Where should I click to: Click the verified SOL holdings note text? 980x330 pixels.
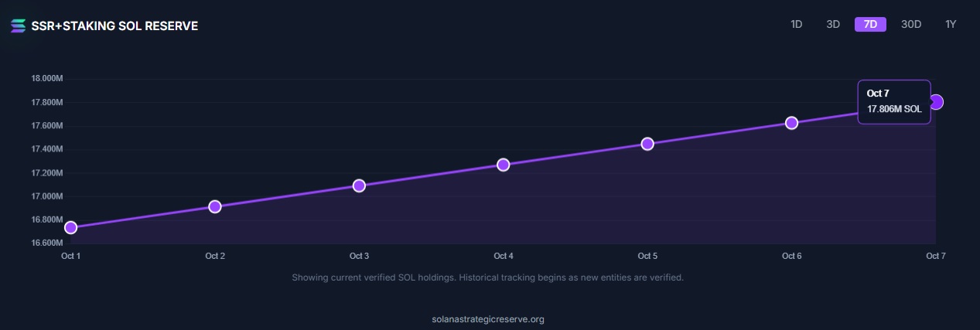tap(487, 277)
